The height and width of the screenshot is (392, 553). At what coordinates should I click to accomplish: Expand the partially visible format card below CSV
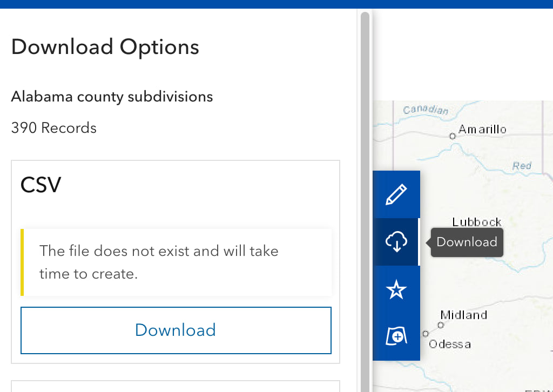pyautogui.click(x=176, y=387)
